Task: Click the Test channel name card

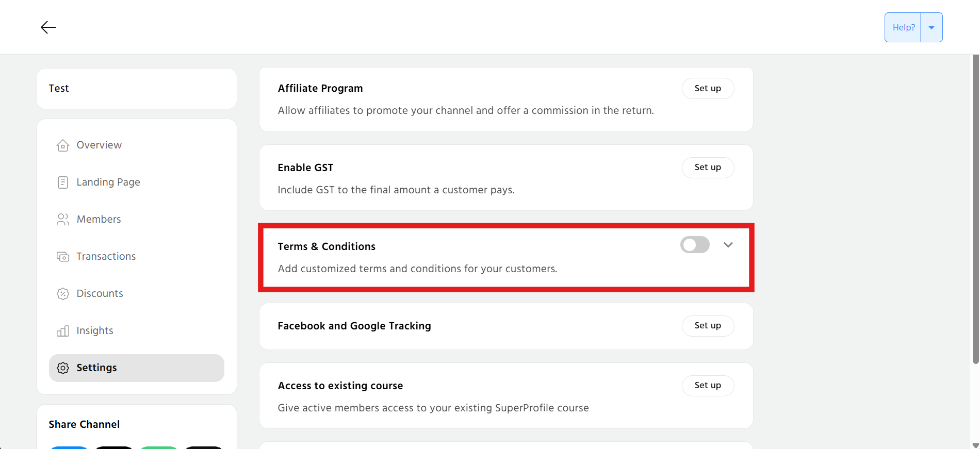Action: click(137, 89)
